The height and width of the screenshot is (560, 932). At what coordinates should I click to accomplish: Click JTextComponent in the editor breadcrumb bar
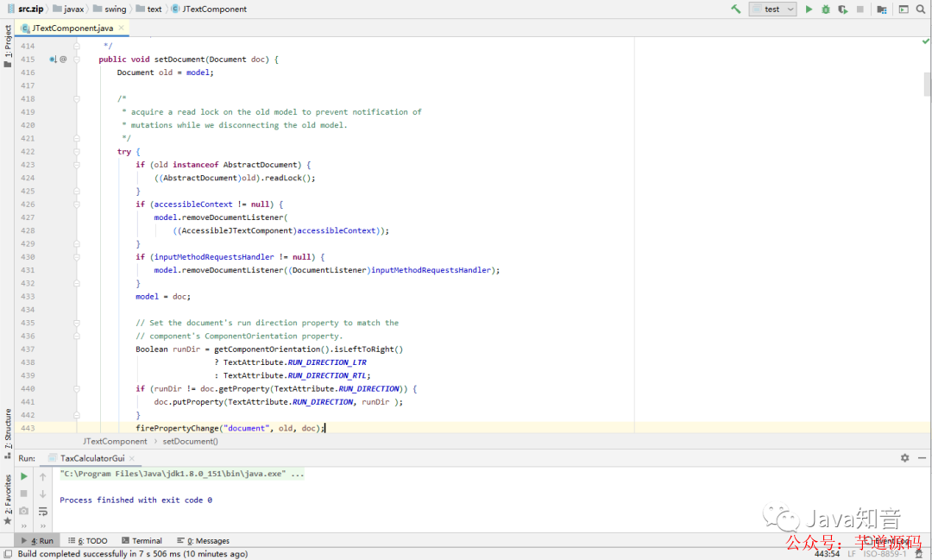tap(115, 441)
